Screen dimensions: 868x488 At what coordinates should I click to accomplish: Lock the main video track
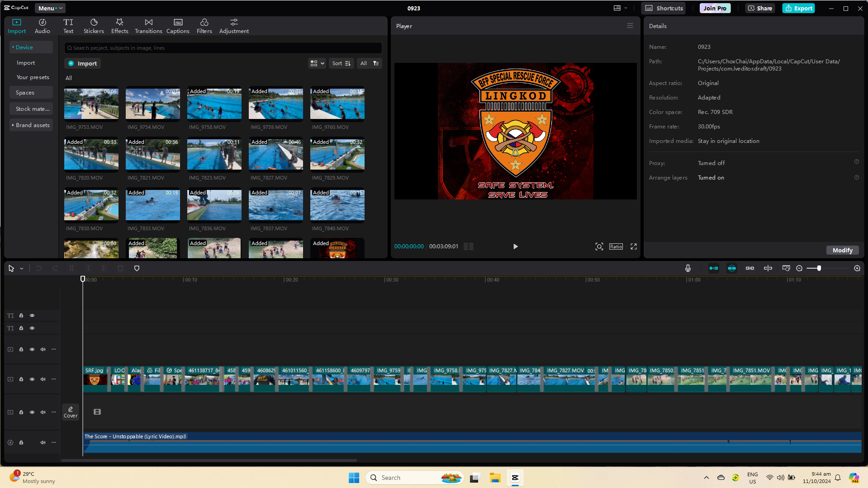pyautogui.click(x=21, y=379)
